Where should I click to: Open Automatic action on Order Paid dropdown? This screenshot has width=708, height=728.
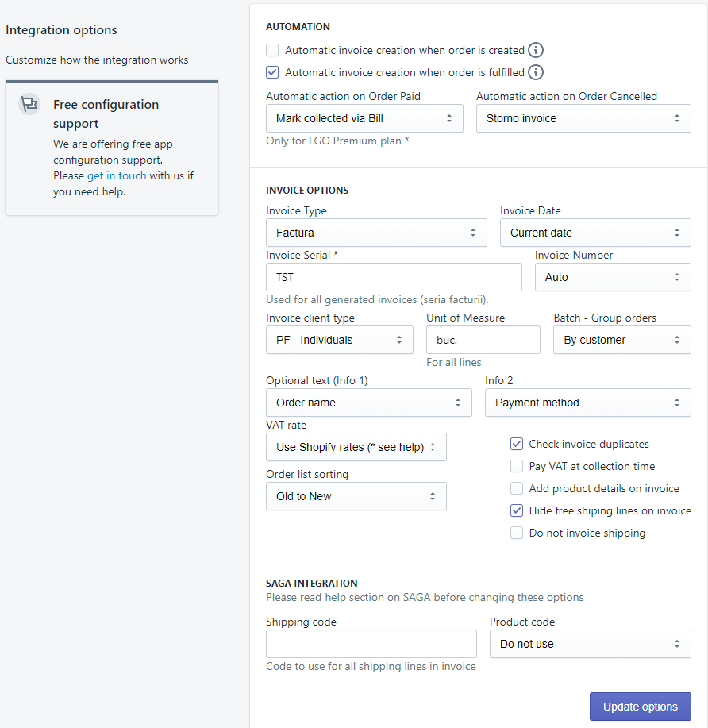click(x=364, y=118)
